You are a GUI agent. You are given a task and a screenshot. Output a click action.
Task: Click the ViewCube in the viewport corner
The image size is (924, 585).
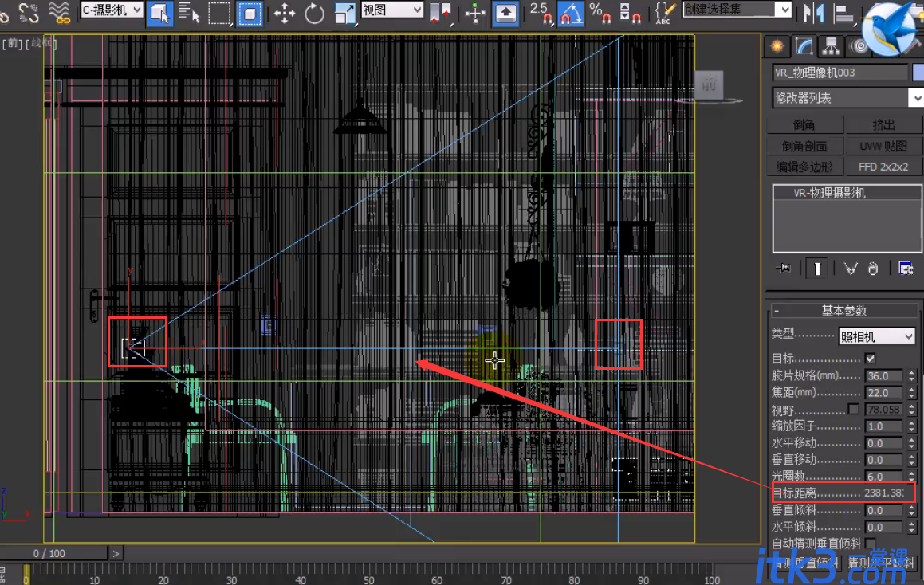pyautogui.click(x=709, y=87)
